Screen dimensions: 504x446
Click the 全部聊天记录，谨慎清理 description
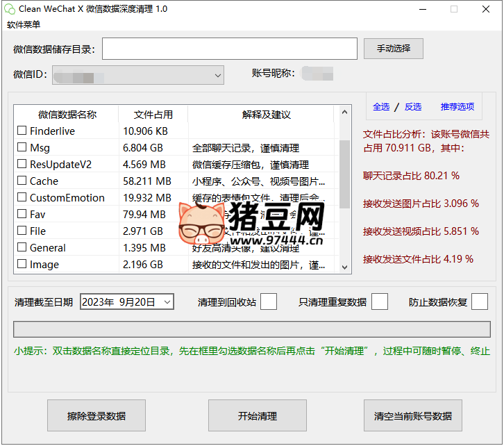click(x=246, y=148)
